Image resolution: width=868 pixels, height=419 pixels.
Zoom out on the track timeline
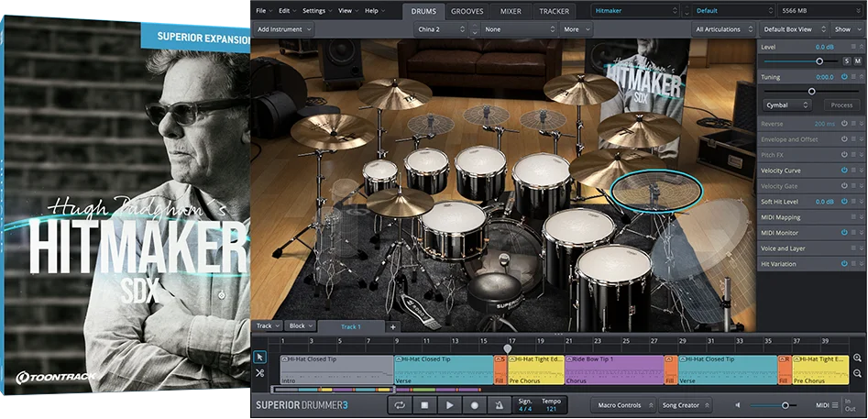(x=857, y=374)
